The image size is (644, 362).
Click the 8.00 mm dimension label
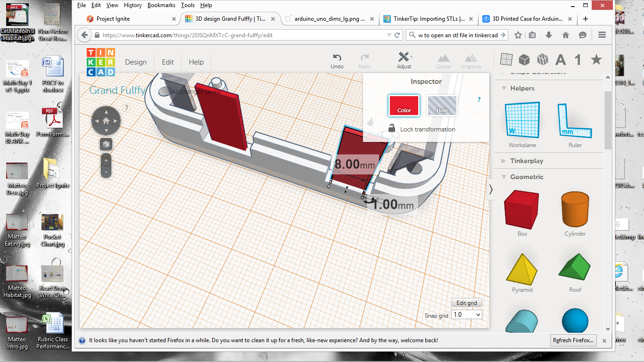point(355,165)
